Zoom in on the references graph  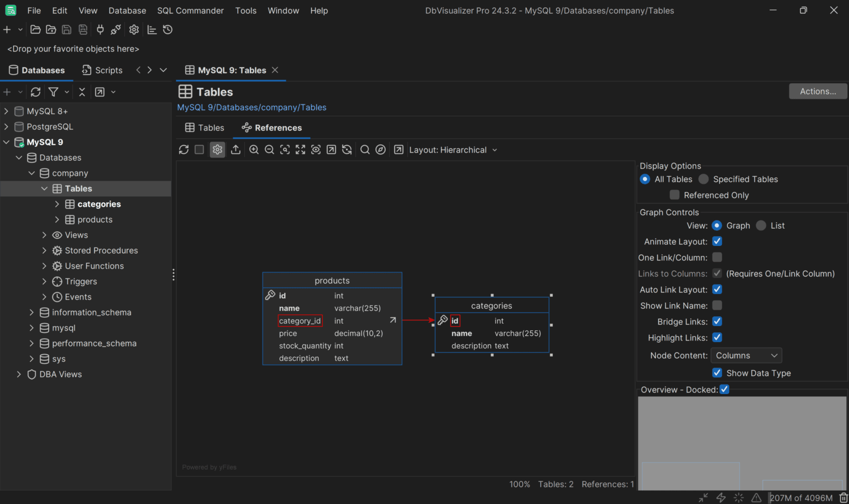254,150
